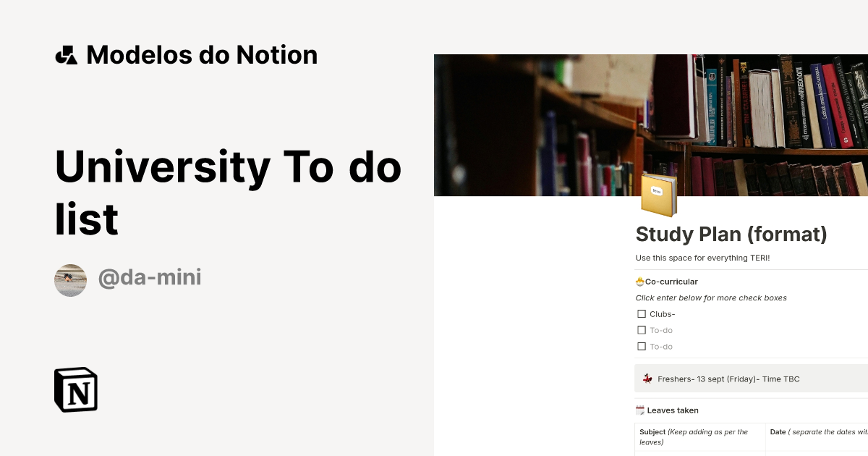Select the Notion N logo
Screen dimensions: 868x456
(x=76, y=389)
